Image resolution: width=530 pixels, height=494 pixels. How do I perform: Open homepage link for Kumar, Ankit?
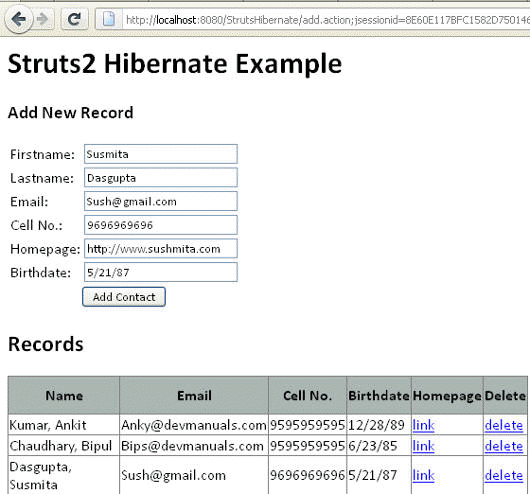click(x=424, y=425)
